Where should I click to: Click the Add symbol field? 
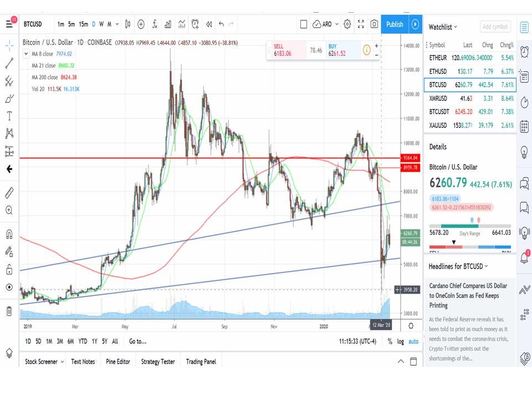click(x=495, y=27)
